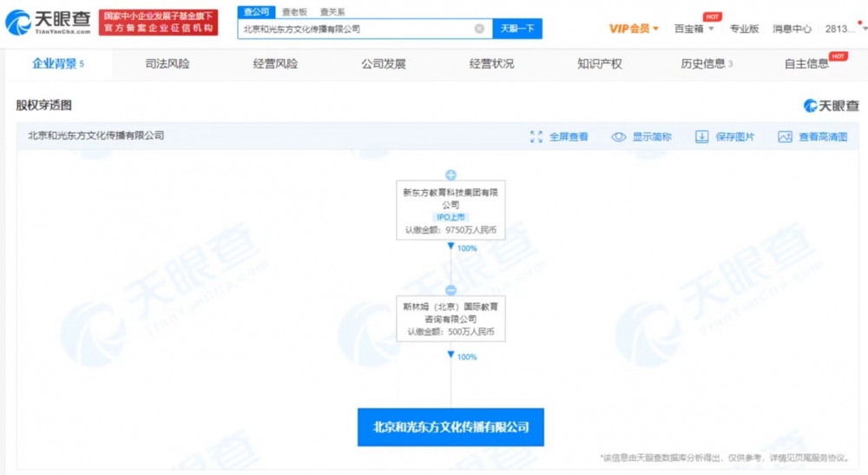Open 专业版 link in header
Image resolution: width=868 pixels, height=475 pixels.
coord(744,29)
